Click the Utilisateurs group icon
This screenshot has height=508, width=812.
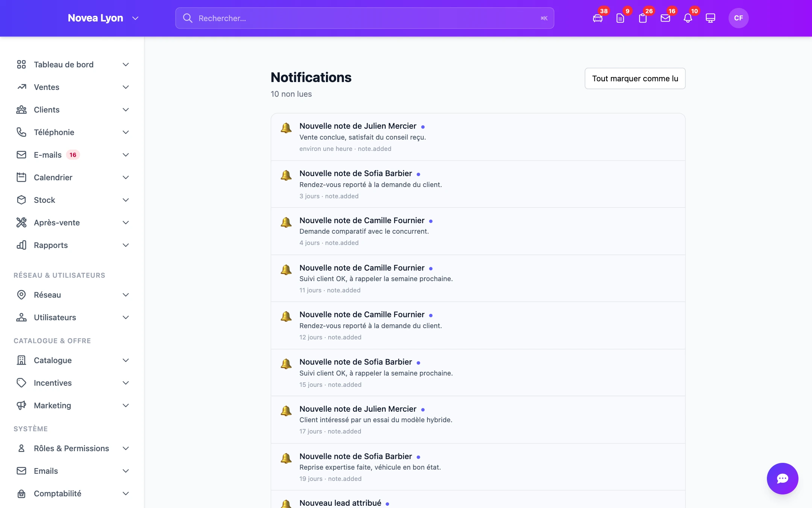coord(21,317)
